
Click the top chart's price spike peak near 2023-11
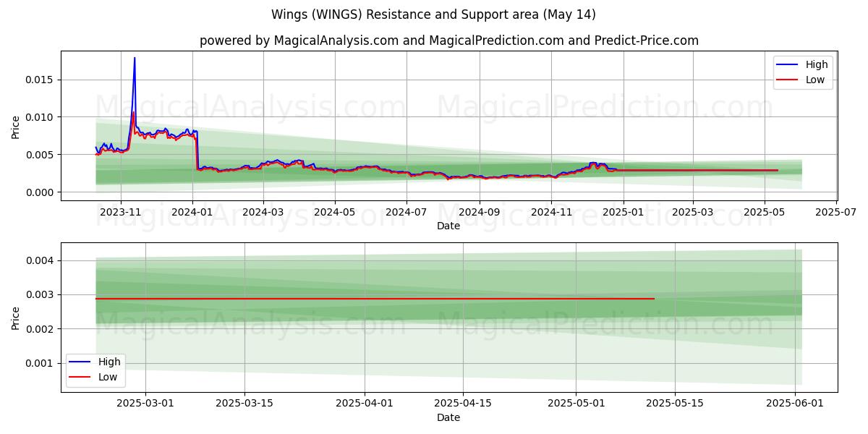click(x=135, y=58)
